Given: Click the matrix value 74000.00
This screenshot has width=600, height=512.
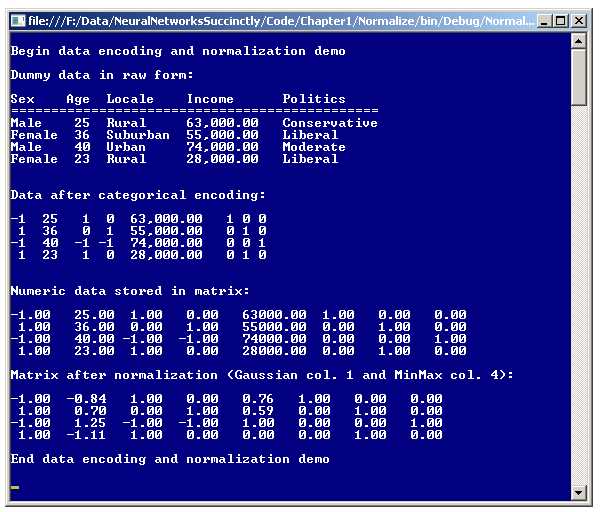Looking at the screenshot, I should tap(274, 339).
